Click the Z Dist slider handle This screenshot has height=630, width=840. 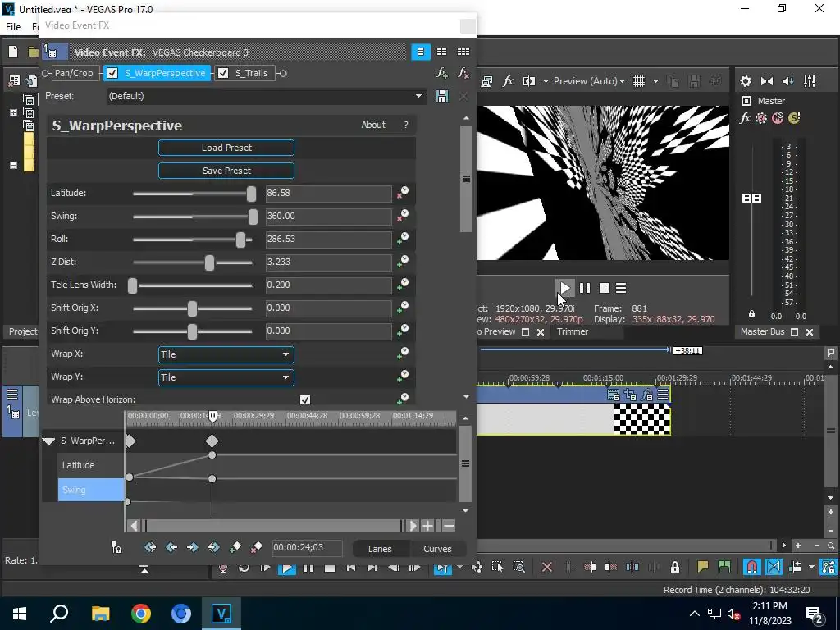click(x=209, y=262)
